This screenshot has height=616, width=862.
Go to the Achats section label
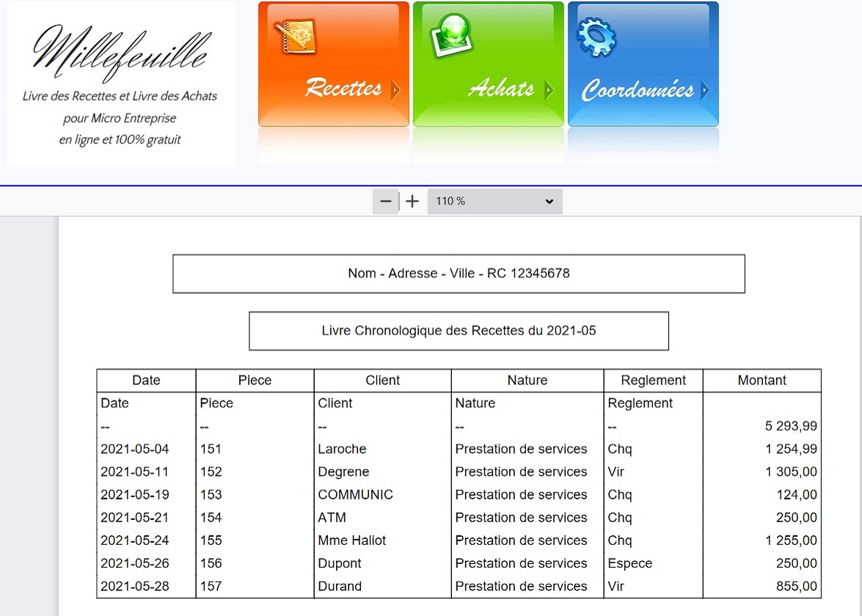(x=501, y=89)
